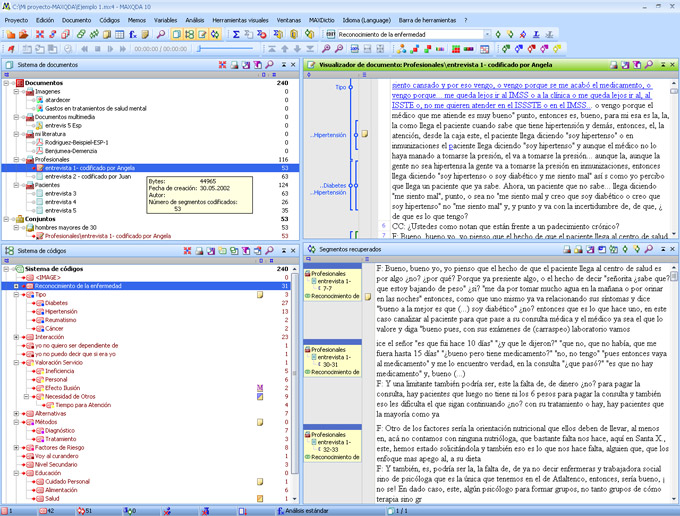The width and height of the screenshot is (680, 516).
Task: Toggle edit mode icon left of code combo box
Action: (x=330, y=34)
